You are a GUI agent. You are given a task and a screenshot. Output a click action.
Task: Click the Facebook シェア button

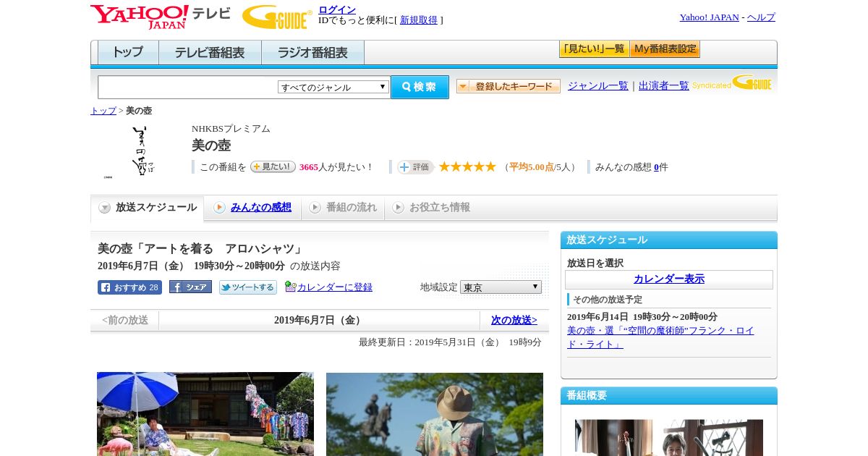190,287
